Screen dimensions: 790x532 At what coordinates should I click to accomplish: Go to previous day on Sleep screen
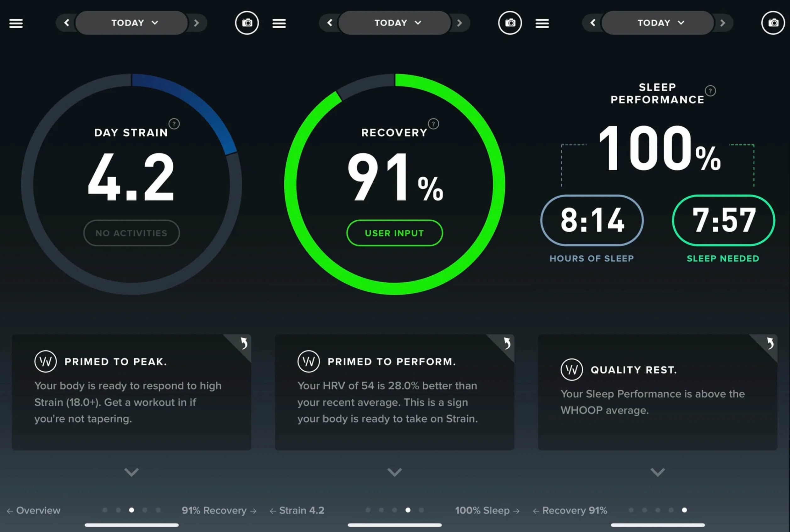click(x=592, y=23)
